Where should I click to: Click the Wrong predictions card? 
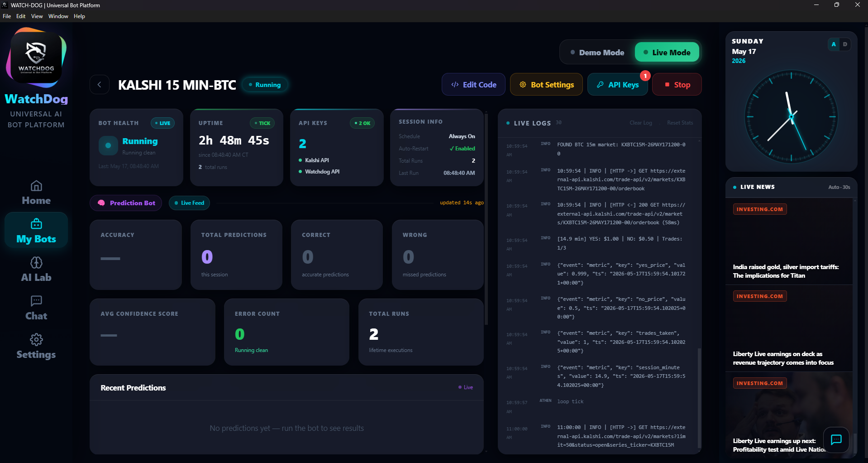[438, 255]
